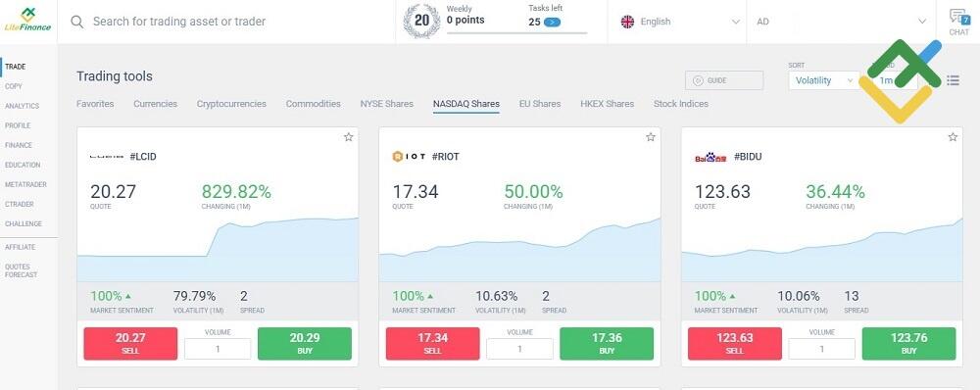The height and width of the screenshot is (390, 980).
Task: Buy #RIOT at 17.36
Action: click(x=607, y=344)
